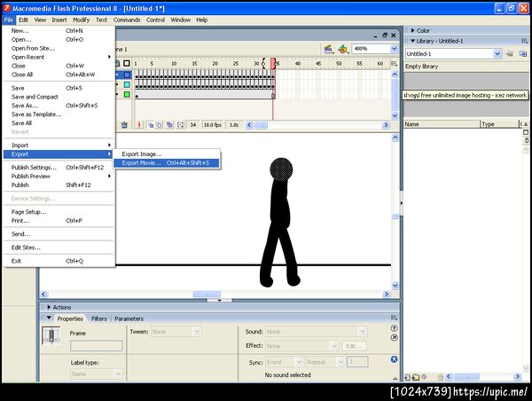This screenshot has width=532, height=401.
Task: Choose Export Image... from submenu
Action: click(x=167, y=154)
